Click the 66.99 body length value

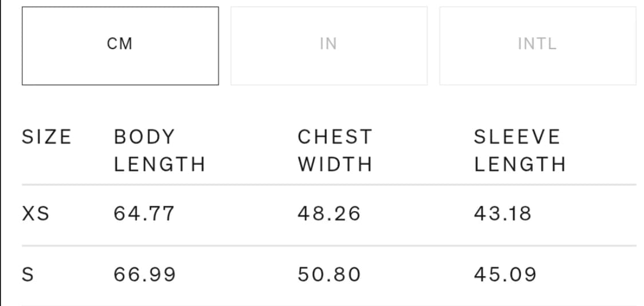click(x=145, y=275)
